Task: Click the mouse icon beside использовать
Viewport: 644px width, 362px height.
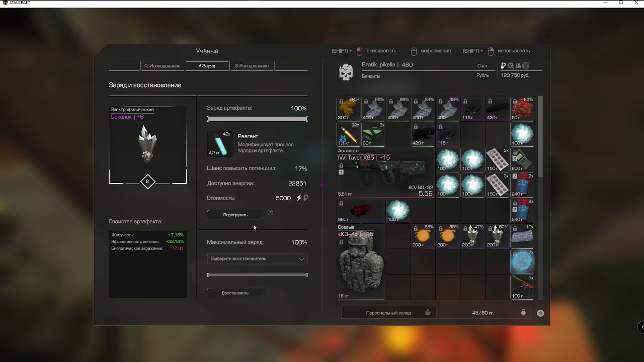Action: tap(490, 51)
